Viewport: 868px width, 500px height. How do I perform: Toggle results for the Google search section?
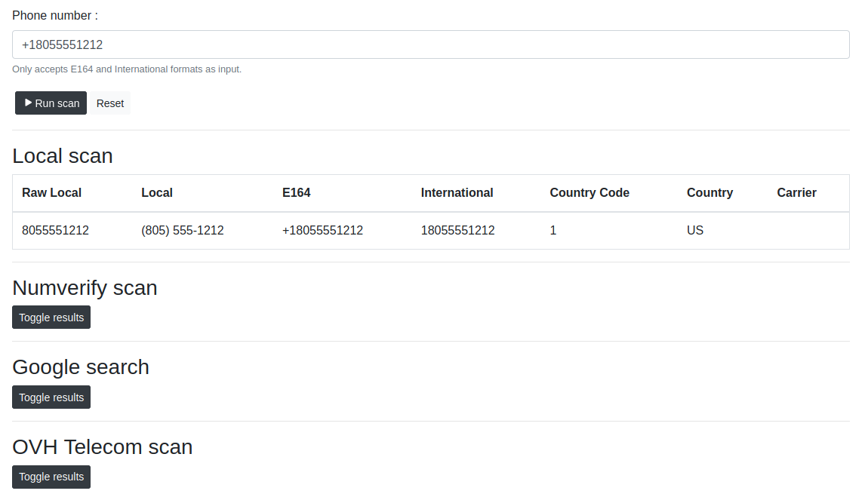pos(51,397)
